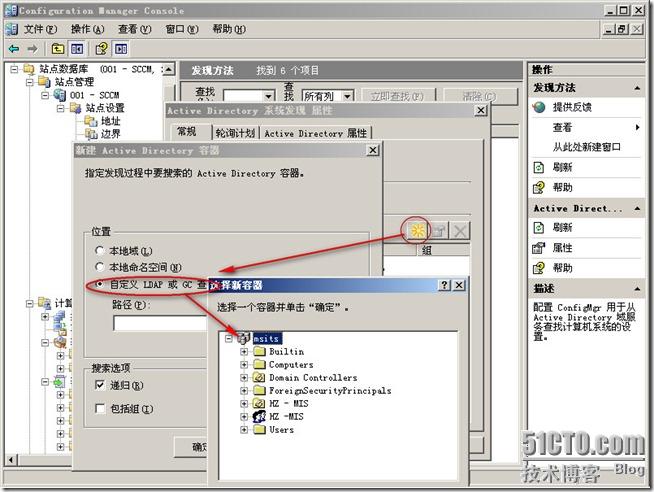Select the Computers folder

pyautogui.click(x=284, y=364)
